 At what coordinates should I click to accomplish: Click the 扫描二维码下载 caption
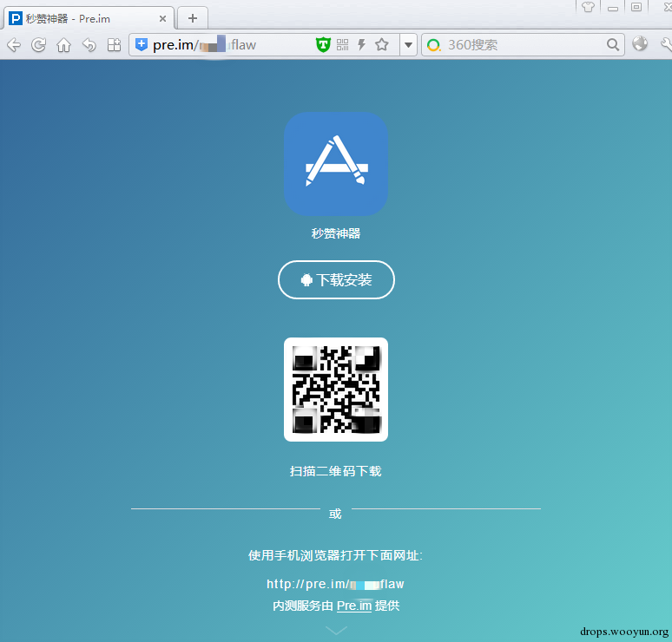[x=336, y=471]
